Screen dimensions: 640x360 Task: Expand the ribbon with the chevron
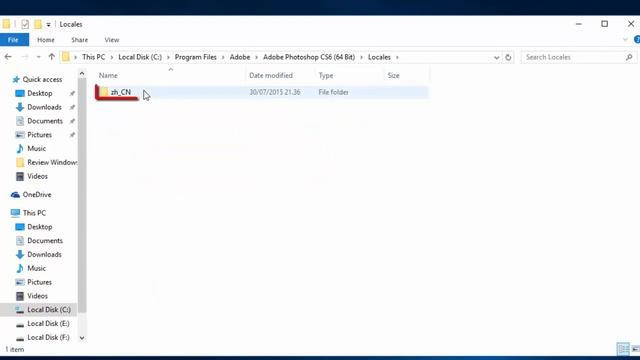(625, 40)
